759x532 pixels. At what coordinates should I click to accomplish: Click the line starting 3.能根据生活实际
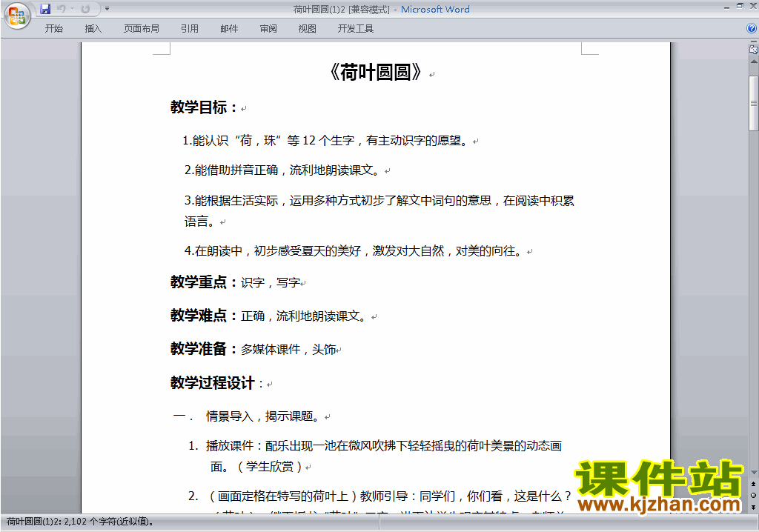click(x=379, y=211)
